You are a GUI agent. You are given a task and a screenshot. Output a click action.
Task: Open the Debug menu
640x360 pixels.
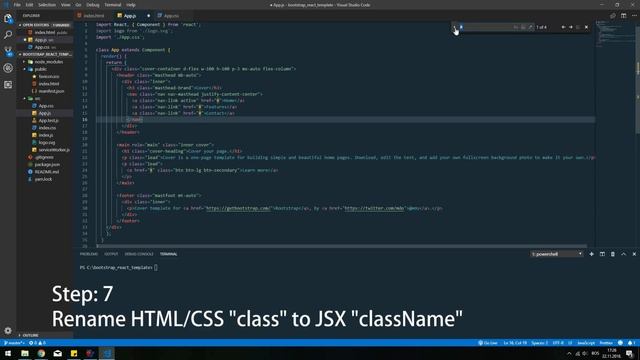click(93, 5)
